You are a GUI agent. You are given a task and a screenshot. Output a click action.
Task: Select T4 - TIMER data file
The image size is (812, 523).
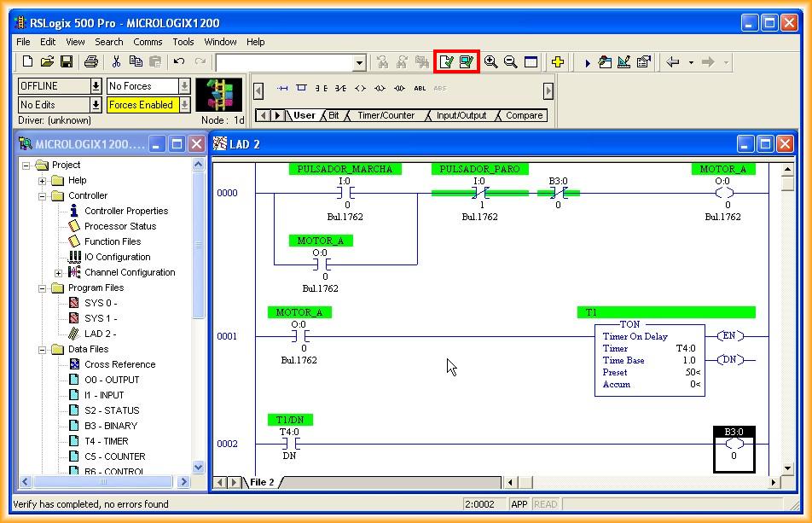point(106,441)
